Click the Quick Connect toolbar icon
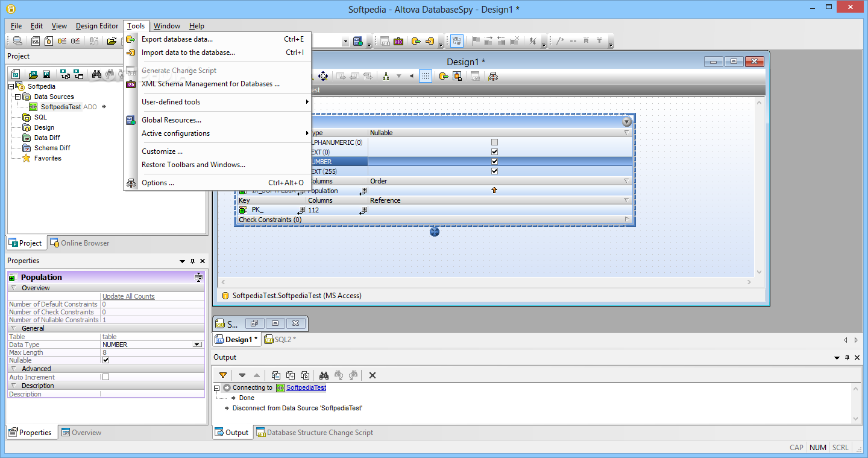 tap(17, 41)
